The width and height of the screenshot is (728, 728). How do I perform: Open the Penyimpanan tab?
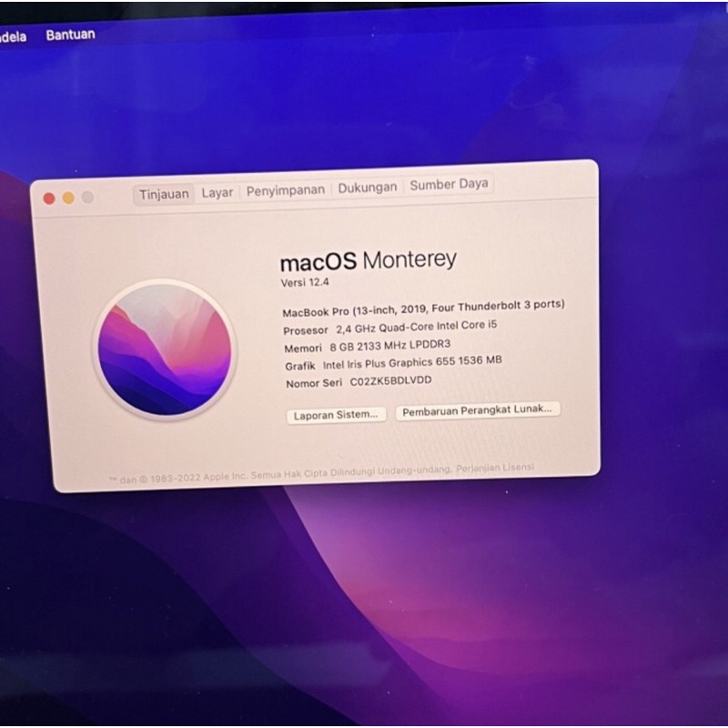pos(285,190)
